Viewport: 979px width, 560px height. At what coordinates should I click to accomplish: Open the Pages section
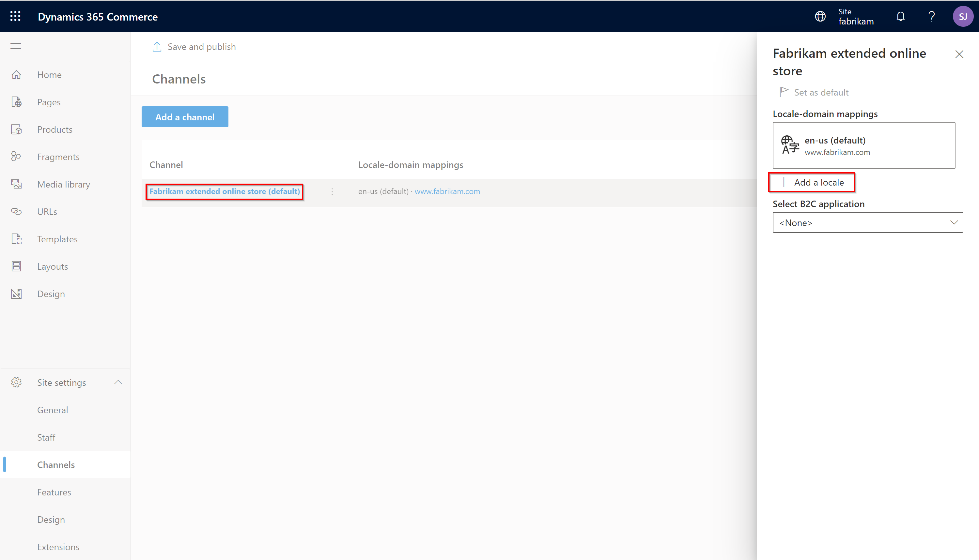tap(48, 101)
